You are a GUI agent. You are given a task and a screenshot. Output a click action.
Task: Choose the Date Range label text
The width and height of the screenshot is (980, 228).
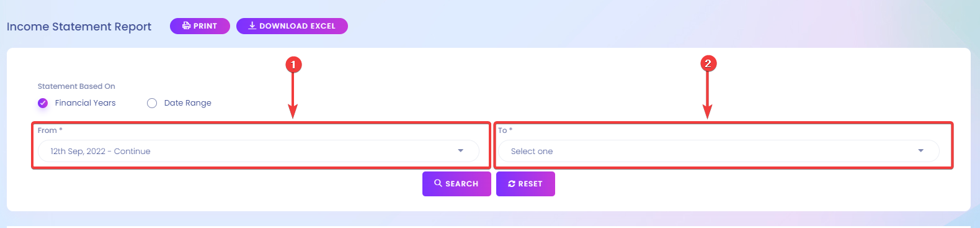click(x=187, y=103)
